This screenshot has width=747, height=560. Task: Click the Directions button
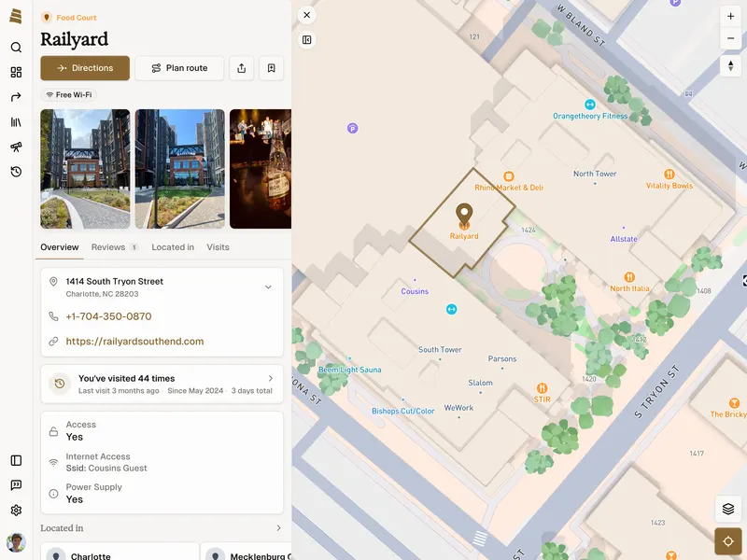point(85,68)
